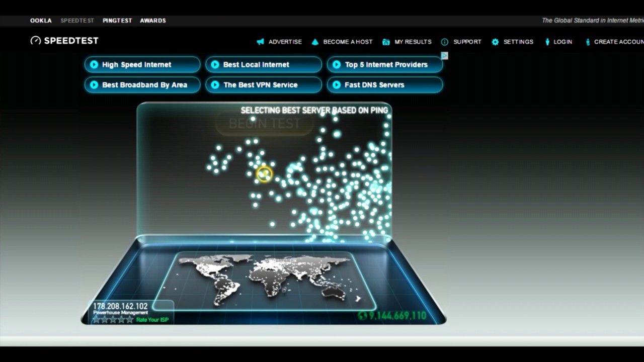Open the Support page
The image size is (644, 362).
tap(467, 42)
